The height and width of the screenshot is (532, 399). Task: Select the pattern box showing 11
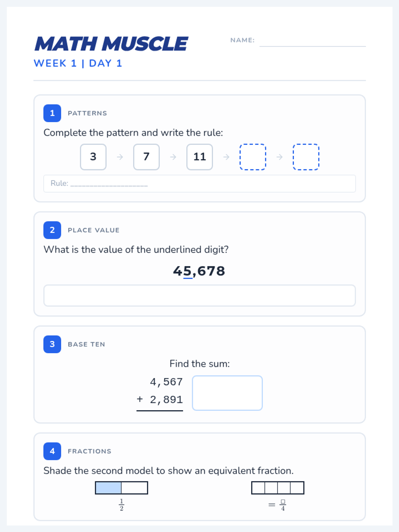199,157
